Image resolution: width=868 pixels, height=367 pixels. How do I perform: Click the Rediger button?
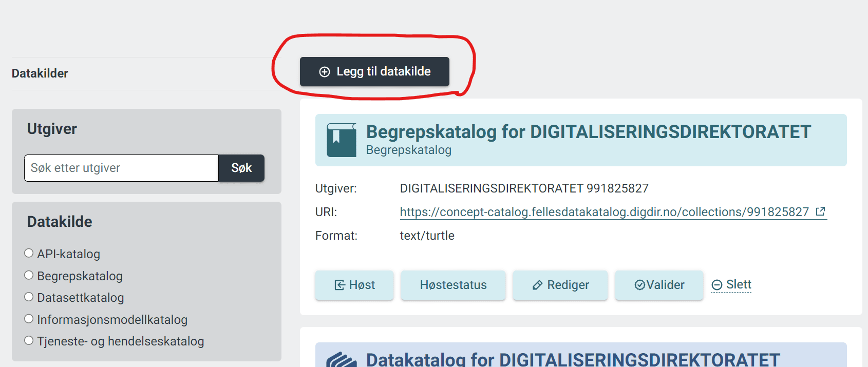point(560,285)
